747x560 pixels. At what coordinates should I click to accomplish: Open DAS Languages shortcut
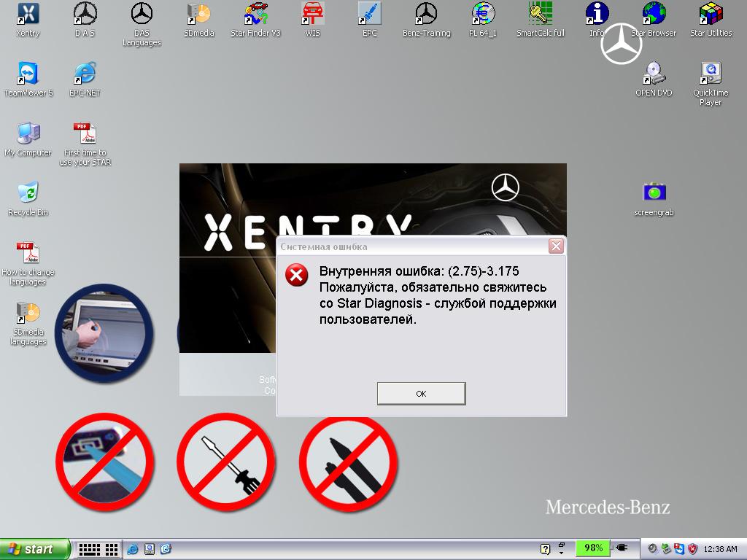142,25
